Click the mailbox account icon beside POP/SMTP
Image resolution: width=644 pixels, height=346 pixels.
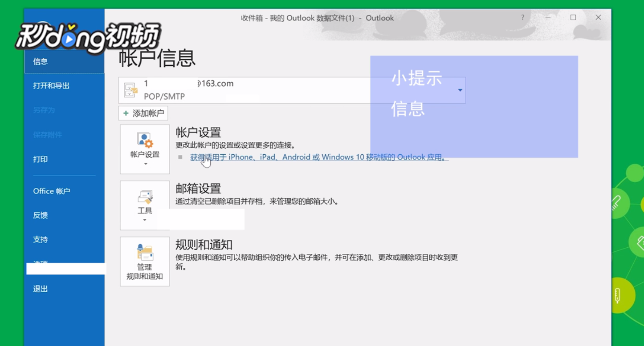point(131,90)
